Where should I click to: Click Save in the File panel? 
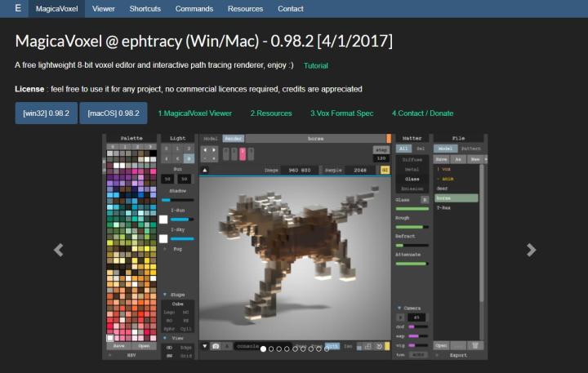441,159
